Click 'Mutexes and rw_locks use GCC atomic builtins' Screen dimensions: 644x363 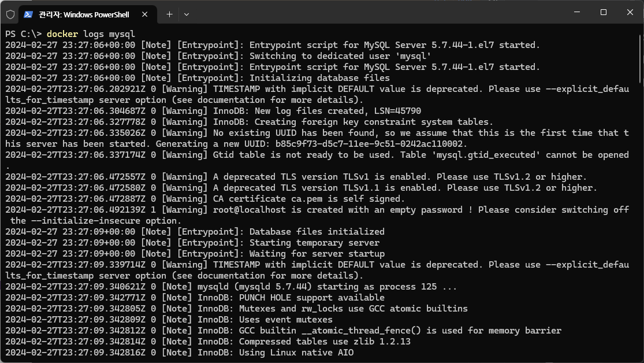pyautogui.click(x=353, y=308)
